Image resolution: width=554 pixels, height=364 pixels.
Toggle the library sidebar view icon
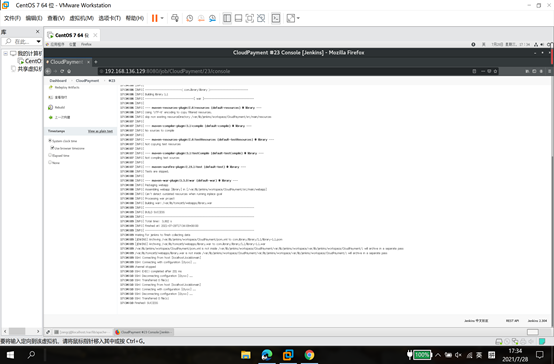pos(227,18)
